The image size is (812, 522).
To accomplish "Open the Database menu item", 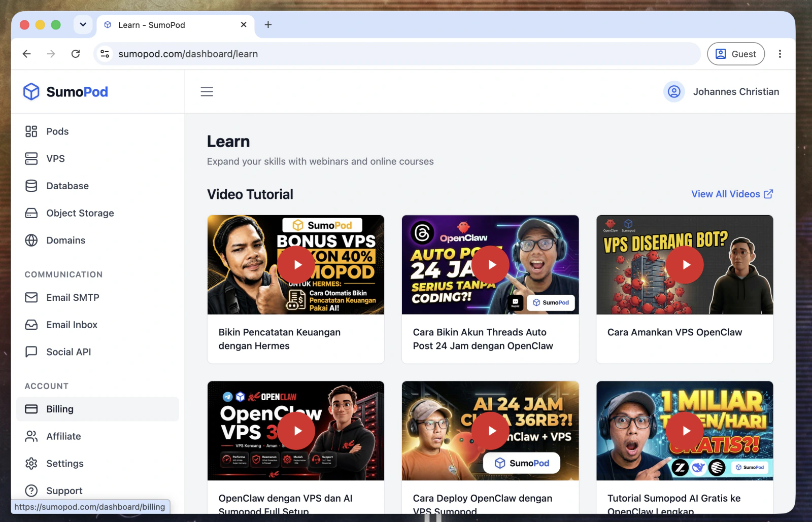I will click(97, 186).
